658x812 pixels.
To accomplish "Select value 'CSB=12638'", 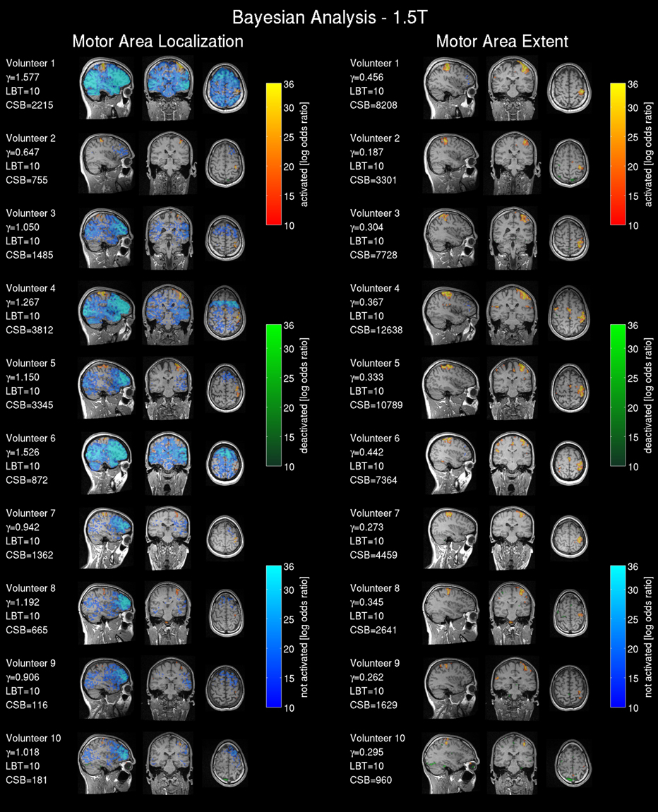I will click(x=376, y=330).
